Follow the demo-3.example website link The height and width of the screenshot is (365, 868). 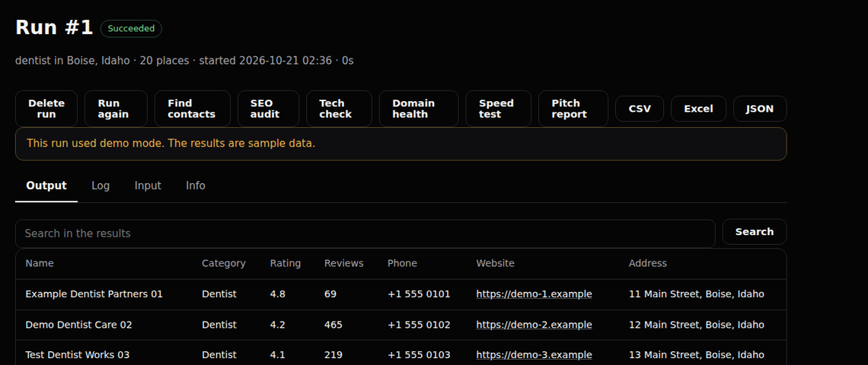tap(535, 355)
